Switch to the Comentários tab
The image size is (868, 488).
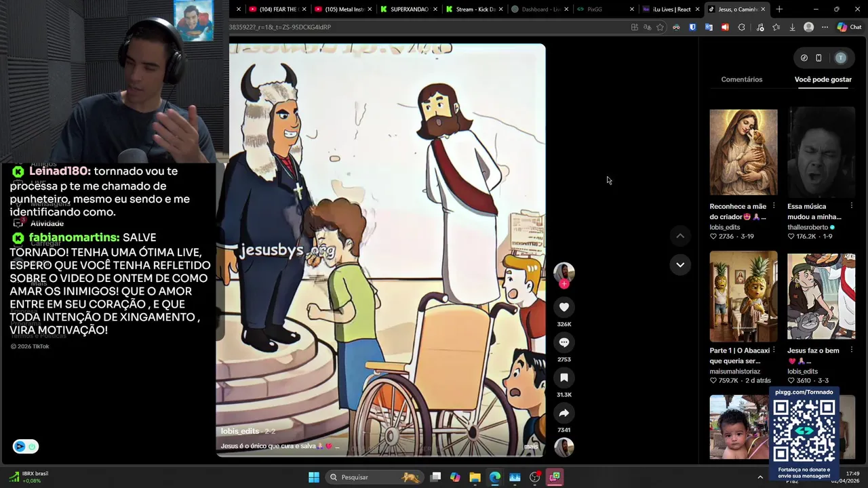[x=741, y=79]
